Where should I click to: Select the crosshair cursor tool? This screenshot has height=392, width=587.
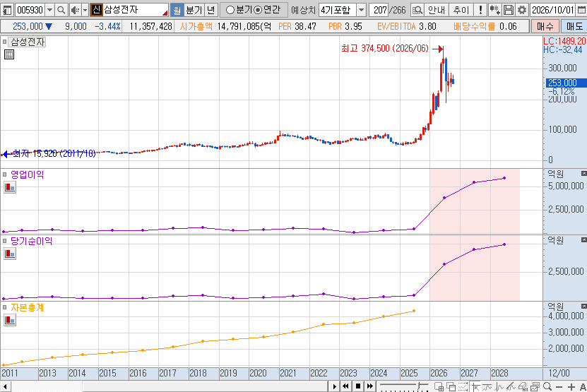pos(476,386)
